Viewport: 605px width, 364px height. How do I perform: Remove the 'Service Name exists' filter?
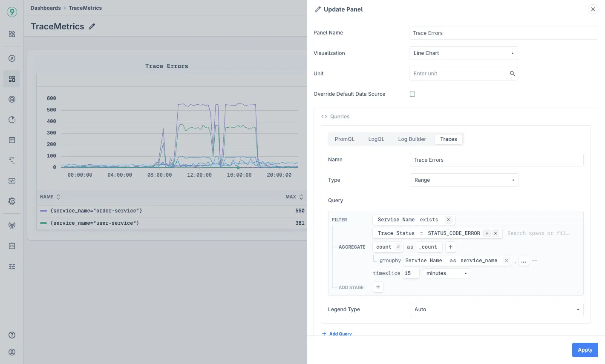[448, 220]
